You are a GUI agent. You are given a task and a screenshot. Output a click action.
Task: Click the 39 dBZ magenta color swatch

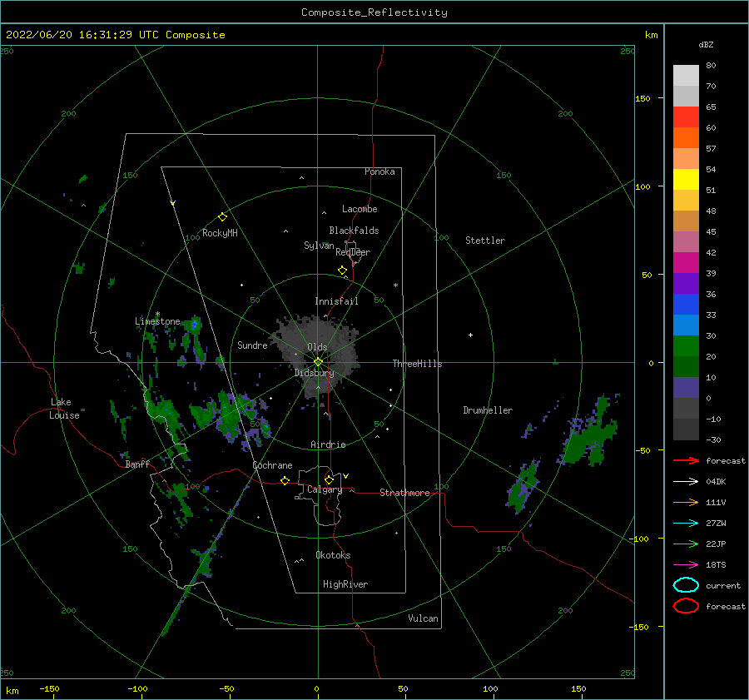(686, 263)
